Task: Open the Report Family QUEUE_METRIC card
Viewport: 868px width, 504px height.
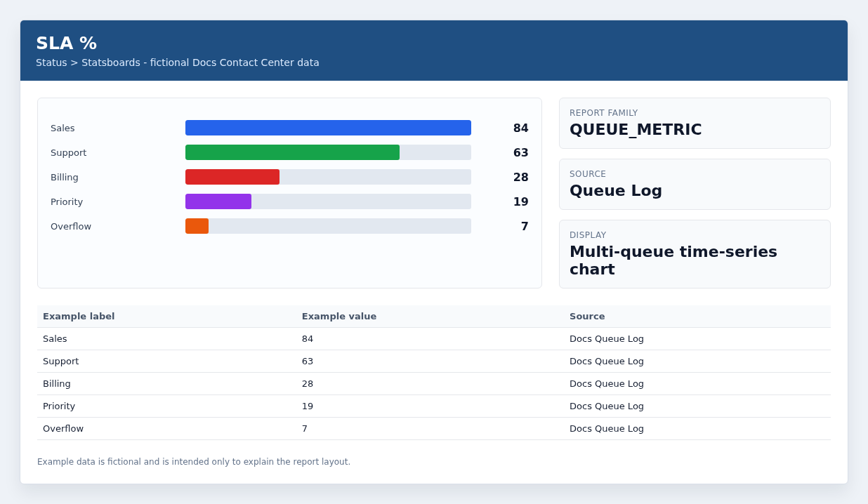Action: (x=695, y=123)
